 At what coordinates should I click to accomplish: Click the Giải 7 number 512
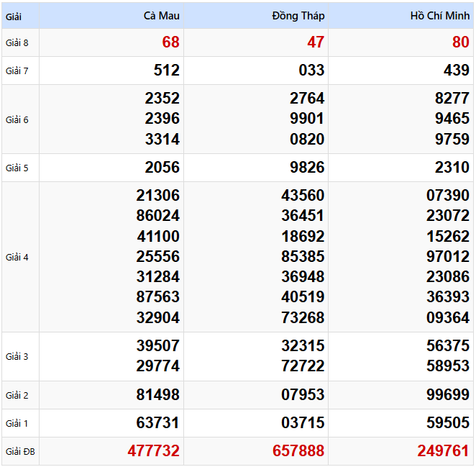166,71
